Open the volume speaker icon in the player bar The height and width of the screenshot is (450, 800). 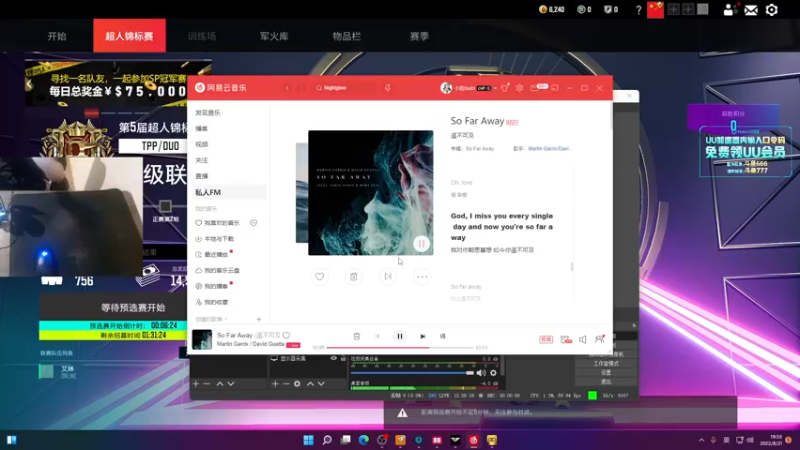(x=583, y=339)
